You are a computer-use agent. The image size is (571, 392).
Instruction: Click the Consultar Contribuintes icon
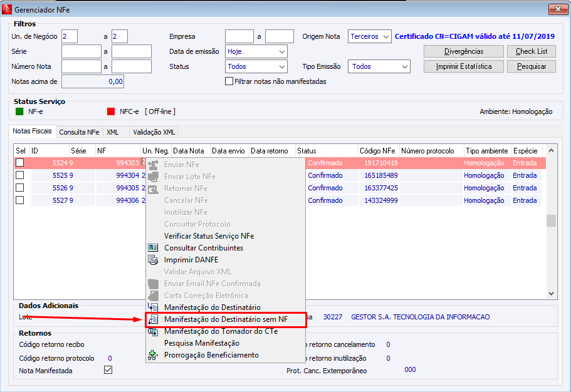pyautogui.click(x=153, y=248)
